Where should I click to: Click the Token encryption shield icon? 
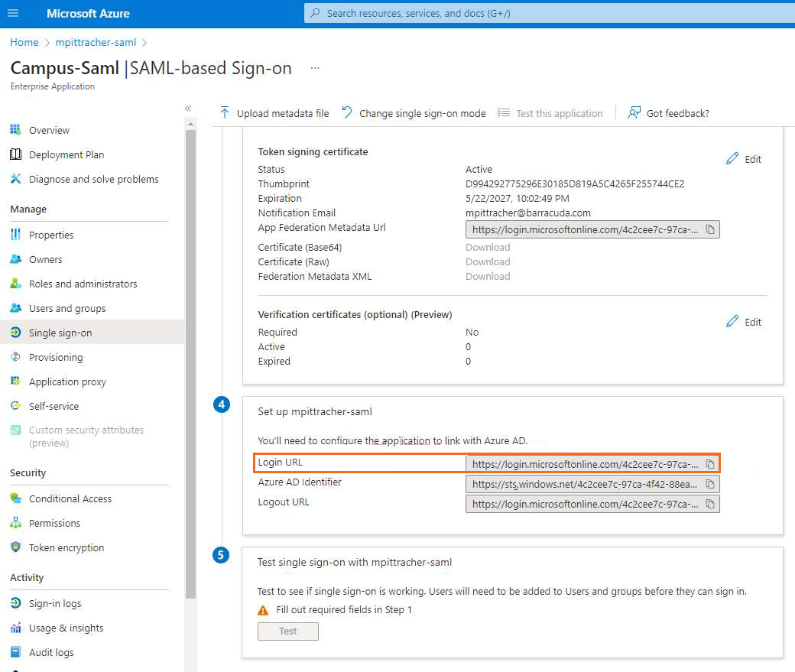[16, 547]
